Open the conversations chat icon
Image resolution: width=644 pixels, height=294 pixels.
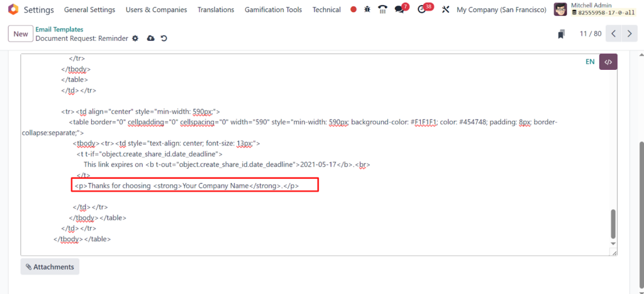pyautogui.click(x=399, y=9)
